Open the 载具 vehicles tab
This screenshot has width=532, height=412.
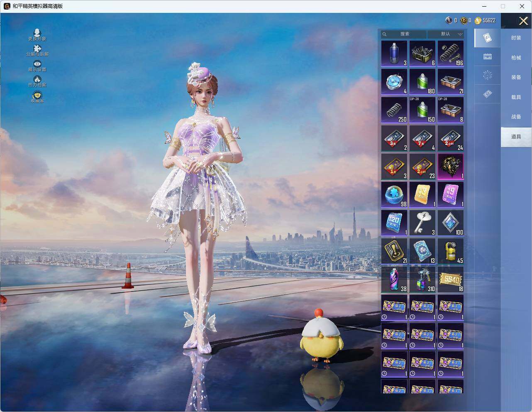click(516, 97)
